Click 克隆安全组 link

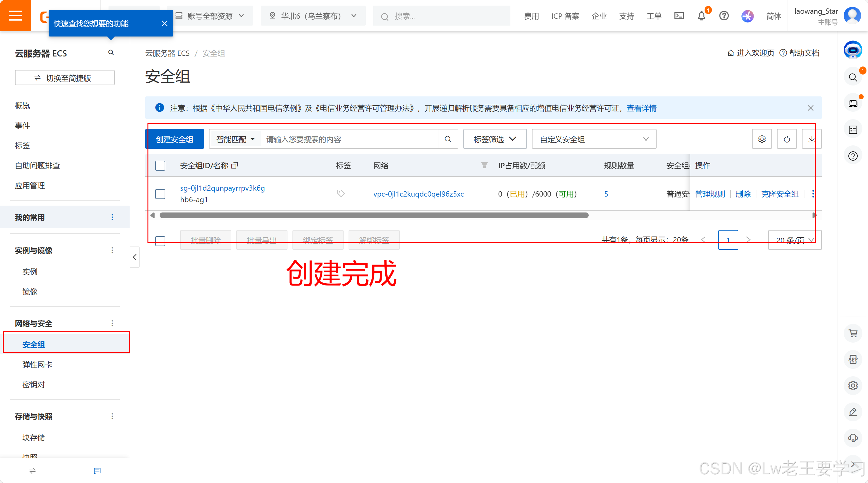(780, 194)
